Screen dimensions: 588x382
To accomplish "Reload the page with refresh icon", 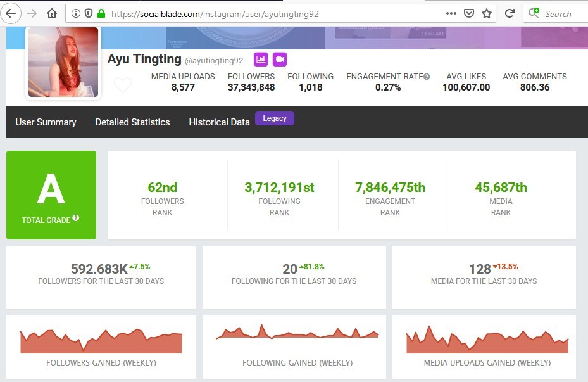I will click(510, 14).
